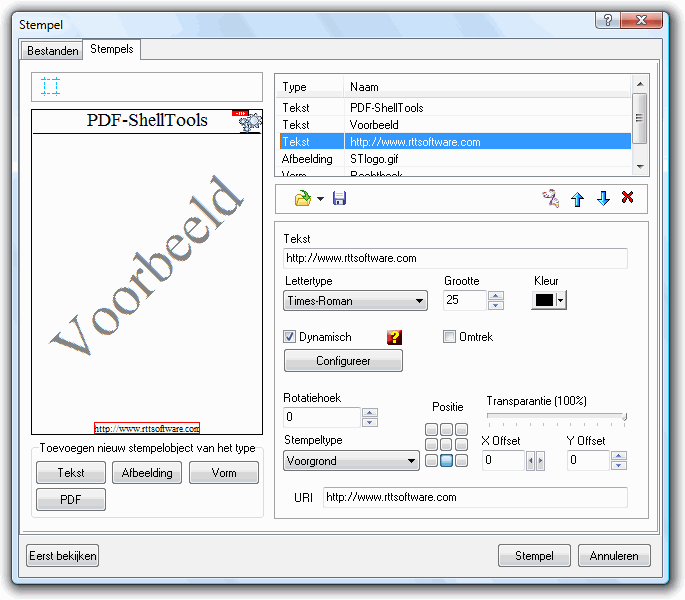The image size is (685, 600).
Task: Delete selected object with red X icon
Action: coord(627,198)
